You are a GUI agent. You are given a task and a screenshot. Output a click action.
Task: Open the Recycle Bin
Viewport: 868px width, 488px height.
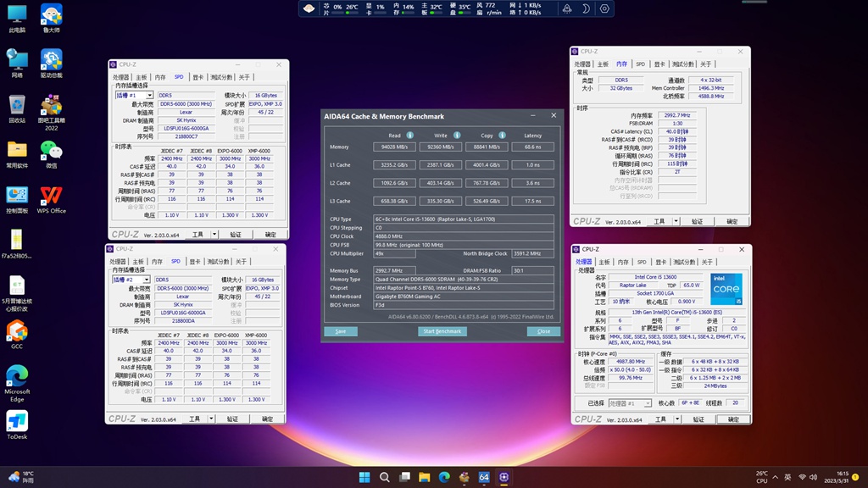pyautogui.click(x=17, y=104)
